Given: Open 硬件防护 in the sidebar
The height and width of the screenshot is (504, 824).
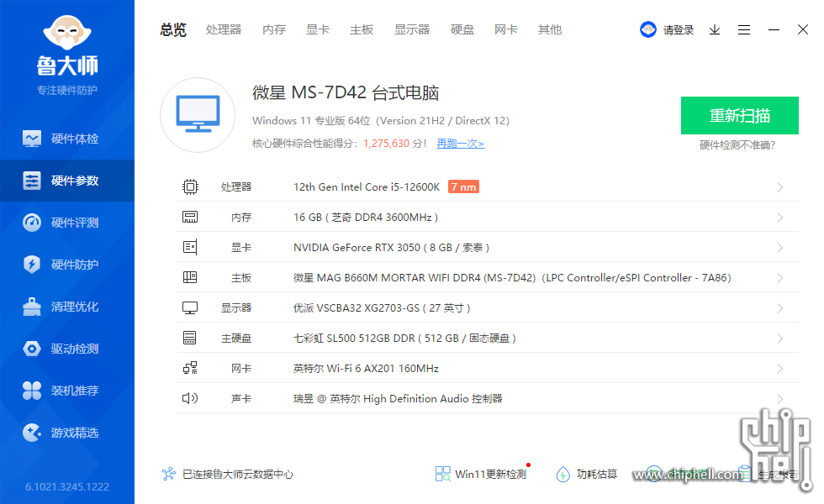Looking at the screenshot, I should pos(67,265).
